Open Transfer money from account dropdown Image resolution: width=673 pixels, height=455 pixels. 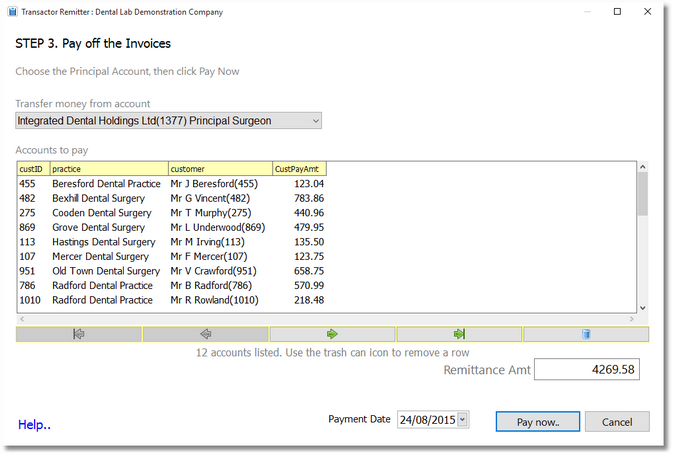(168, 121)
